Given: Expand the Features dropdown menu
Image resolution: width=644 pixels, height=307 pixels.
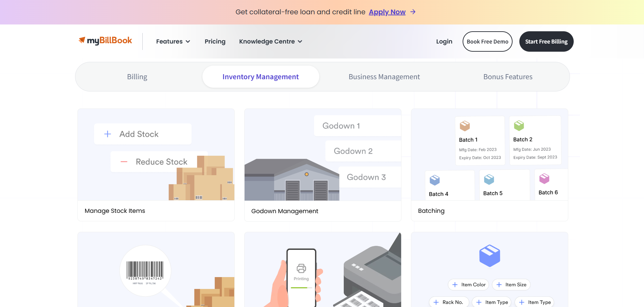Looking at the screenshot, I should click(x=173, y=41).
